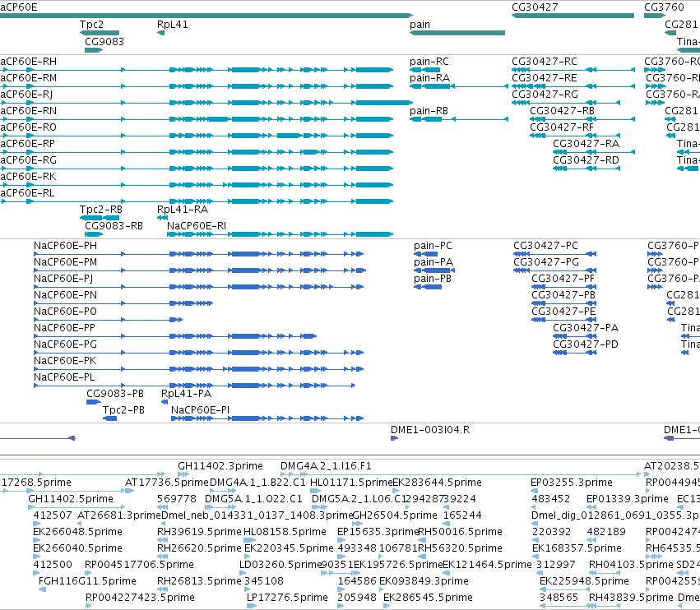The width and height of the screenshot is (700, 610).
Task: Select the DME1-003I04.R feature
Action: tap(394, 438)
